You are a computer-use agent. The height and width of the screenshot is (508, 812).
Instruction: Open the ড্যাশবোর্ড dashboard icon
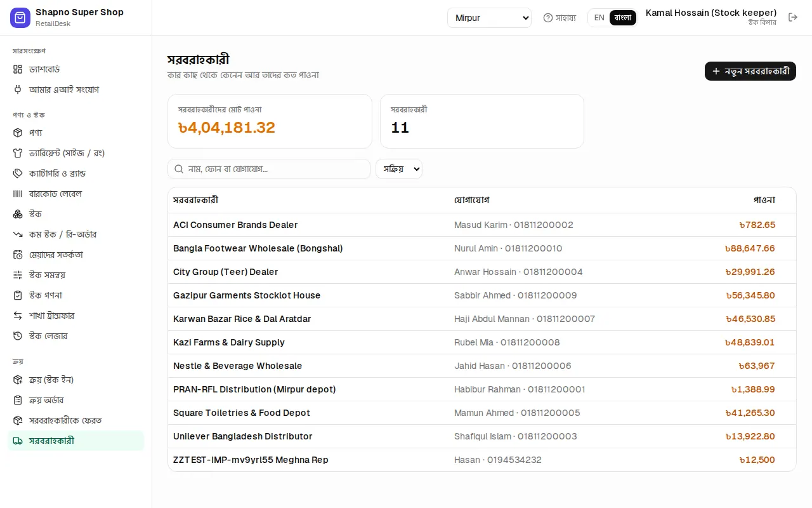tap(18, 69)
